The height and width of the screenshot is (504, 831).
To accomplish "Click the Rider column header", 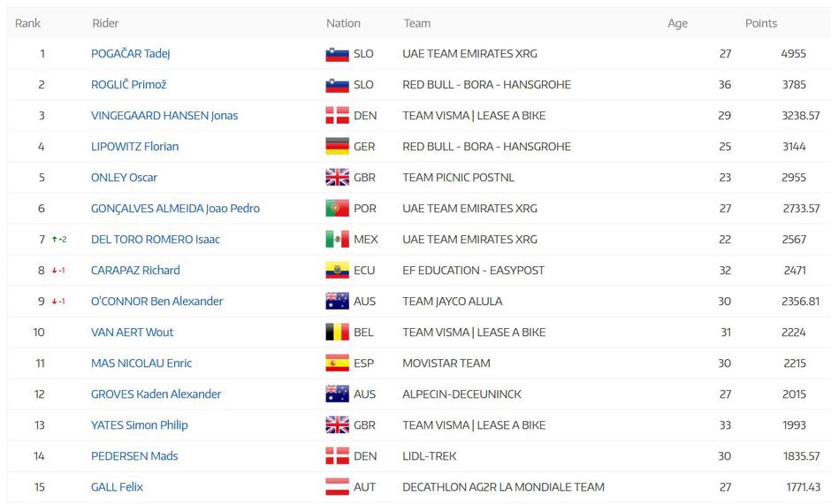I will click(x=105, y=23).
